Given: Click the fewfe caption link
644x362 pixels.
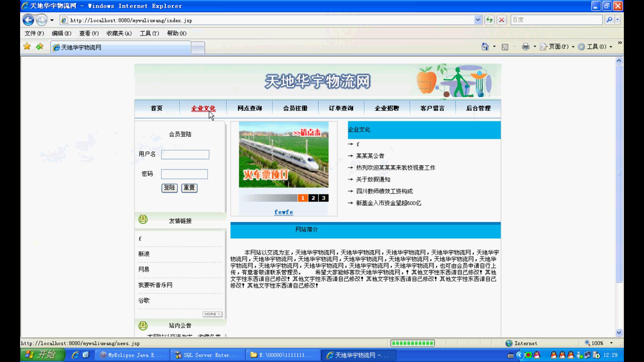Looking at the screenshot, I should pyautogui.click(x=284, y=212).
